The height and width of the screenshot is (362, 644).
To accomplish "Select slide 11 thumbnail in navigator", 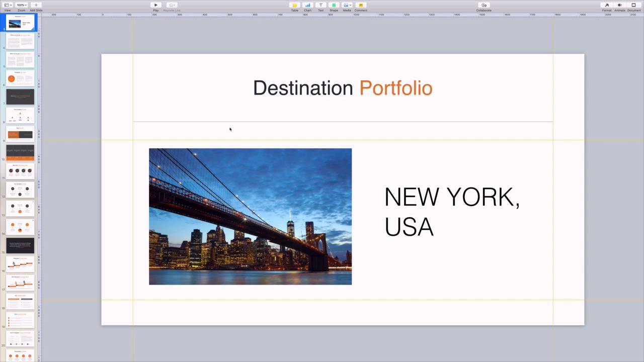I will point(20,171).
